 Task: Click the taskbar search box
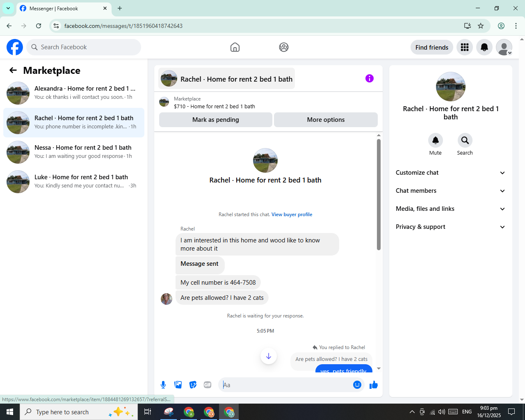pos(78,412)
